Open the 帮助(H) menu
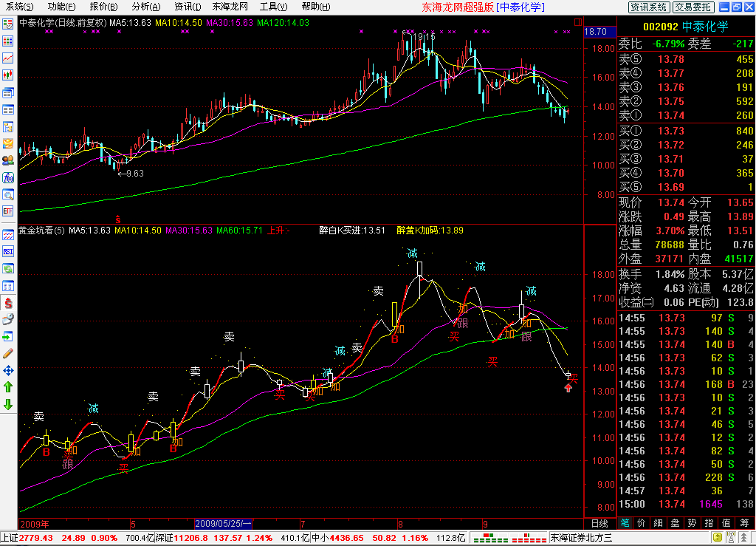 [x=316, y=7]
